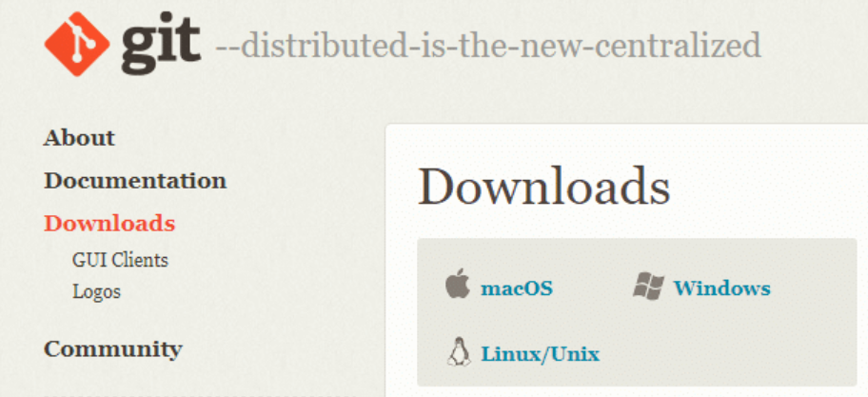Open the Linux/Unix download link

541,353
